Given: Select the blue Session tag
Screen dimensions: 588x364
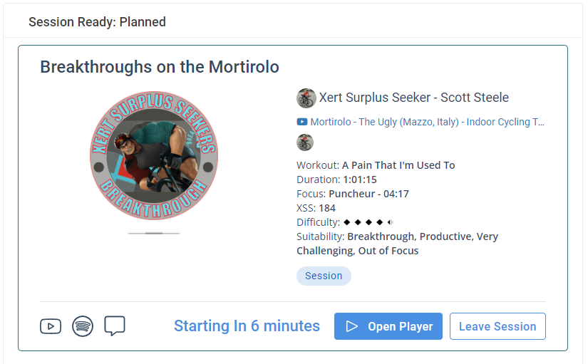Looking at the screenshot, I should [324, 276].
